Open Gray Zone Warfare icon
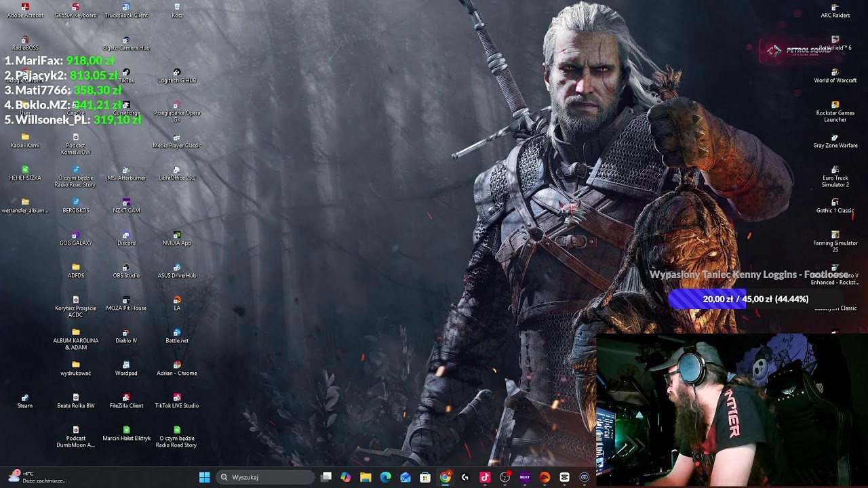868x488 pixels. tap(835, 140)
